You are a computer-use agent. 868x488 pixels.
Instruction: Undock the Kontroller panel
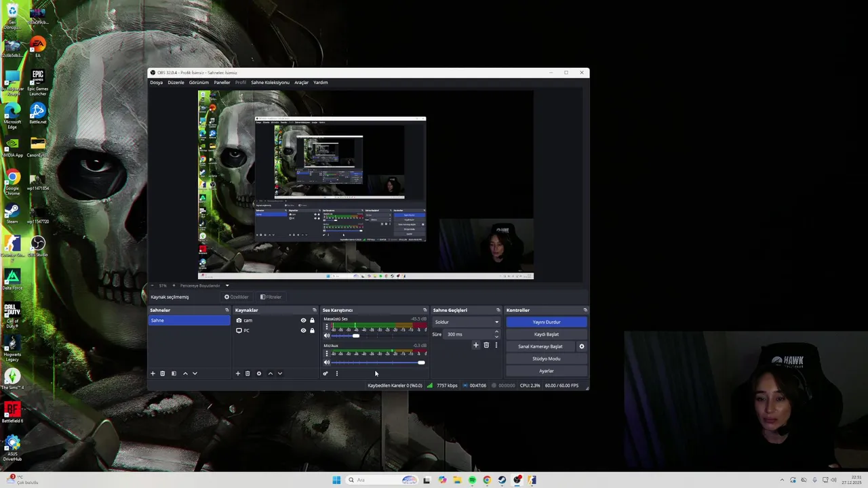585,310
